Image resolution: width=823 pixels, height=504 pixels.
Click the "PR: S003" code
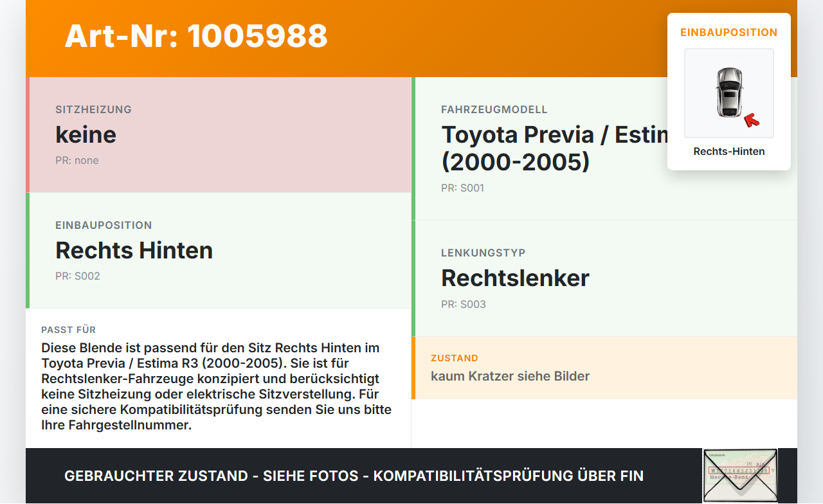point(464,305)
